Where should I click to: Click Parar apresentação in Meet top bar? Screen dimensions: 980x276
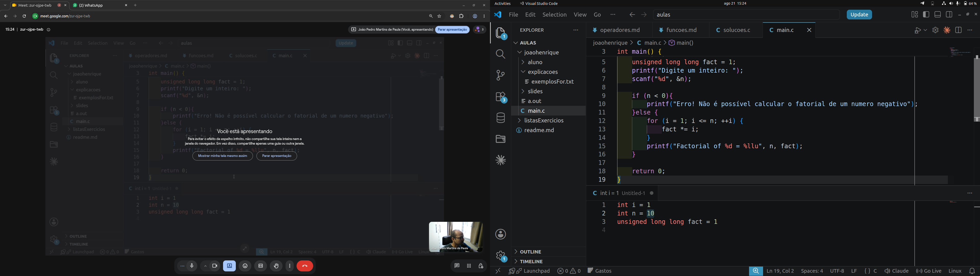pos(452,30)
